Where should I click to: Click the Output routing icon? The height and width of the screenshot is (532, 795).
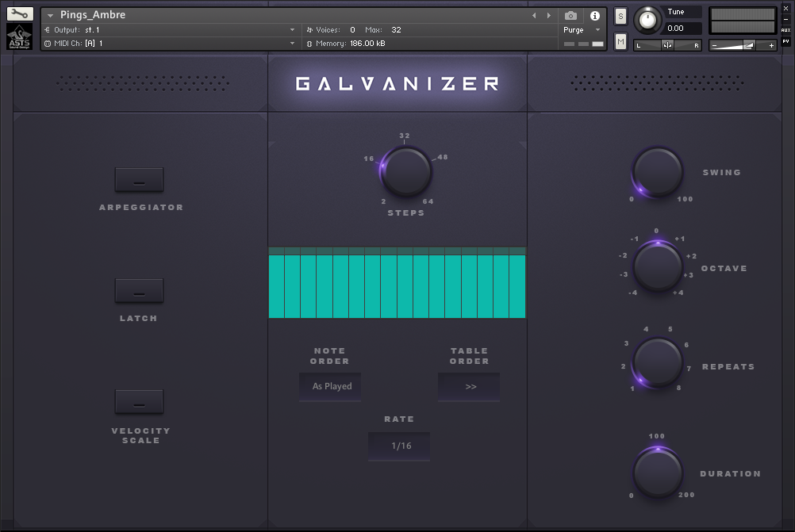[47, 30]
